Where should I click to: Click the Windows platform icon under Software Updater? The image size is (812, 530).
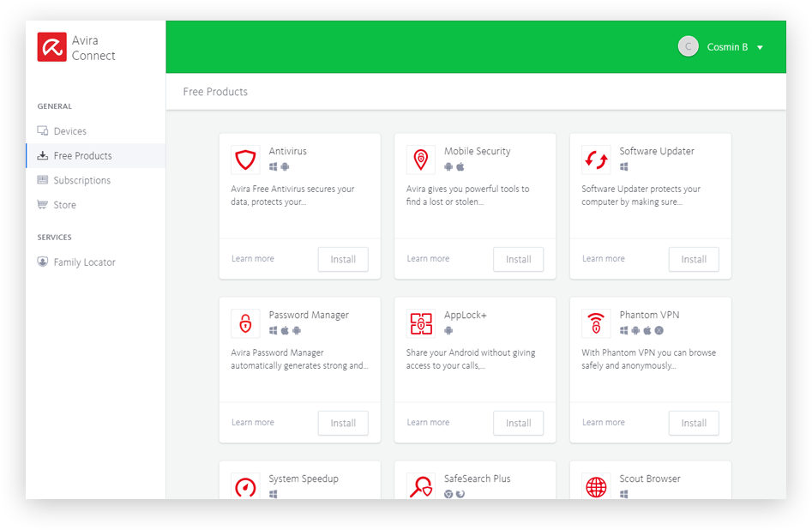(624, 167)
